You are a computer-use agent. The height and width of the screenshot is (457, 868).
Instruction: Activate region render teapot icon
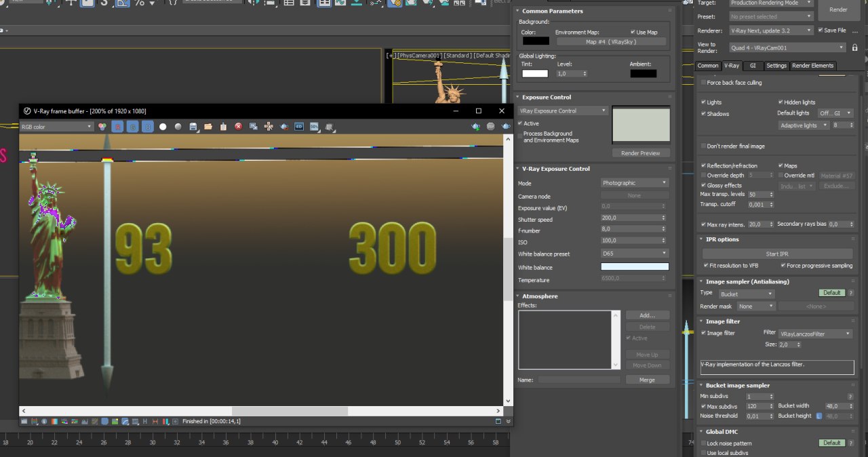tap(284, 126)
